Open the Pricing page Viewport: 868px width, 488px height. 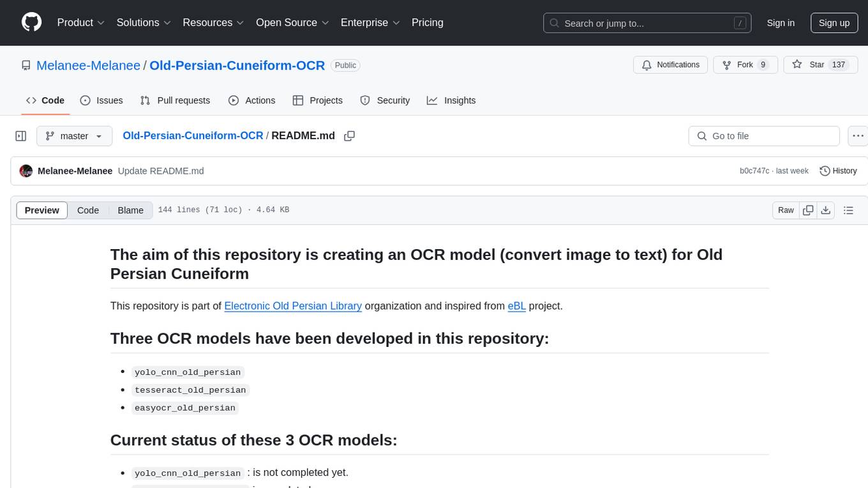(428, 22)
